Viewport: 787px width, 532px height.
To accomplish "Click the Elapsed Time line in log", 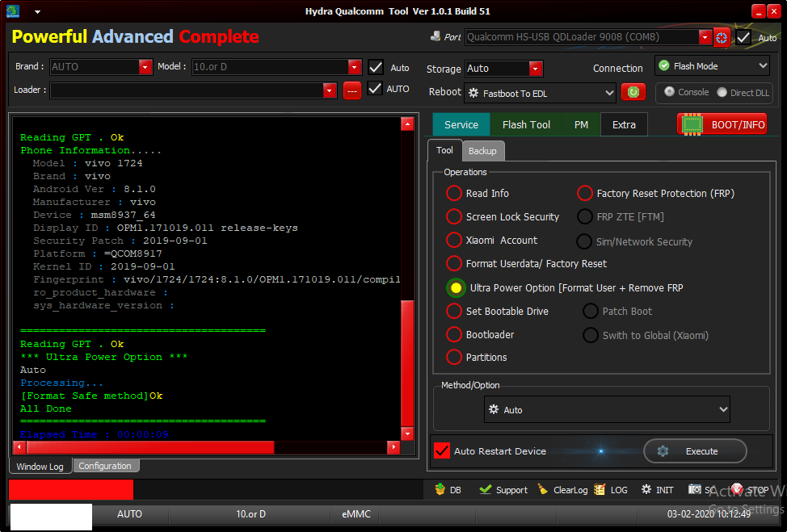I will 95,435.
